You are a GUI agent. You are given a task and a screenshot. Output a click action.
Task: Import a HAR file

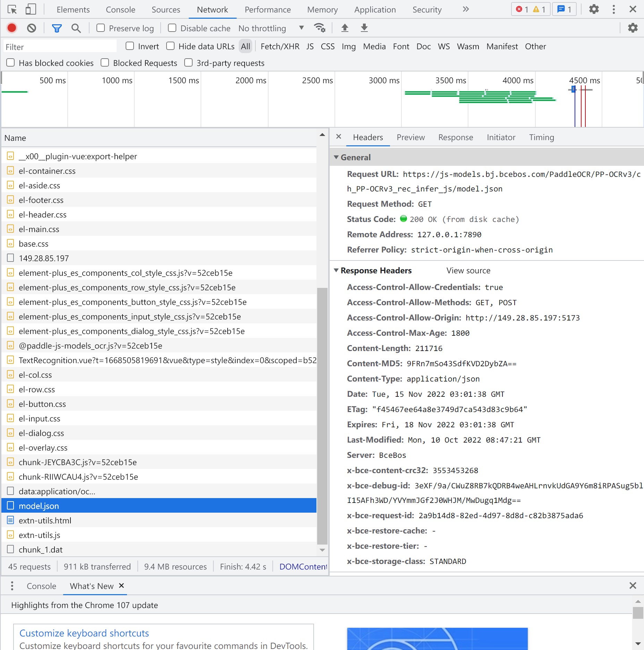pyautogui.click(x=345, y=28)
